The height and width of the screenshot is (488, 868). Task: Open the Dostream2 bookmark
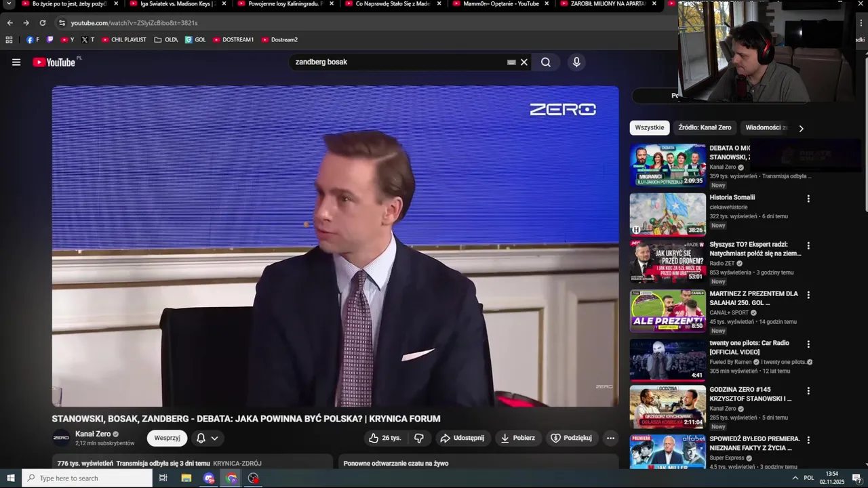(x=279, y=40)
